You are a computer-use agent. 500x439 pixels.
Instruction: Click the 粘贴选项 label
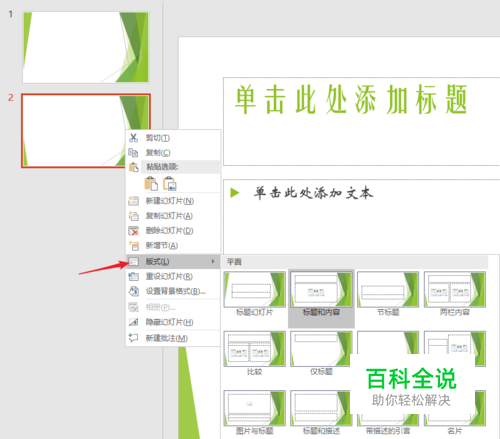[162, 167]
